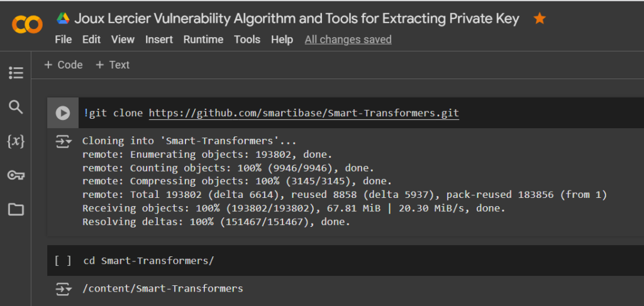This screenshot has height=306, width=644.
Task: Open the Colab home logo
Action: (27, 25)
